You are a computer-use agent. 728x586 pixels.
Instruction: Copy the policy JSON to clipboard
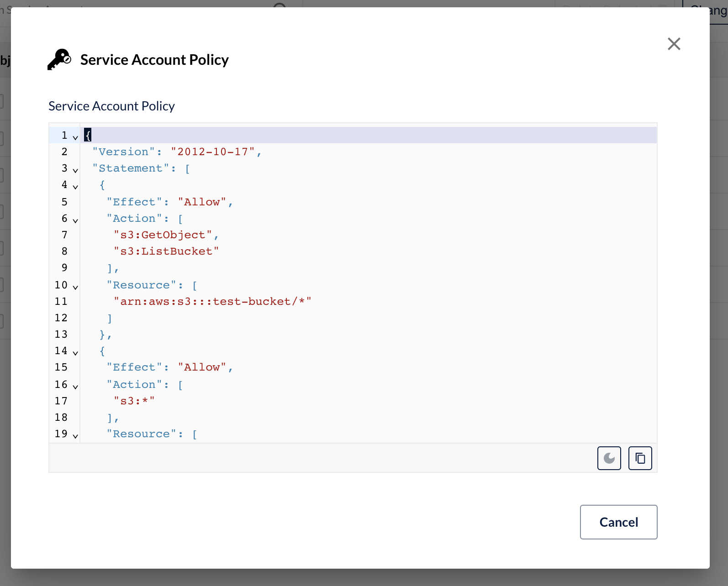640,458
